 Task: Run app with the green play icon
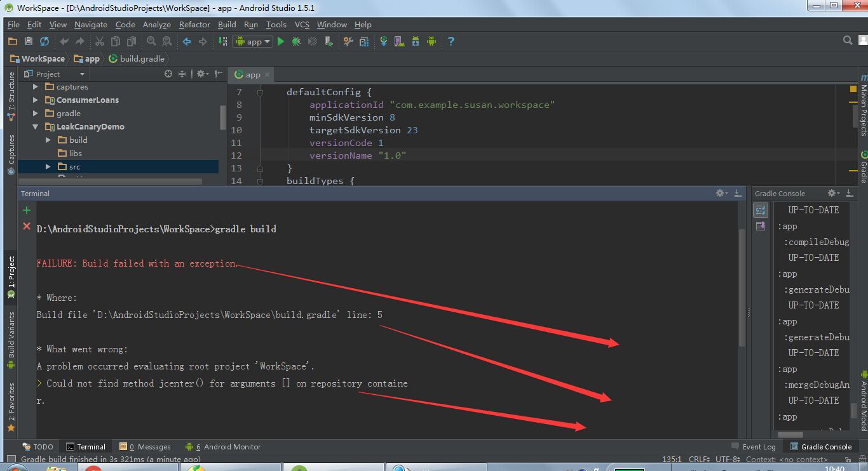pos(281,41)
